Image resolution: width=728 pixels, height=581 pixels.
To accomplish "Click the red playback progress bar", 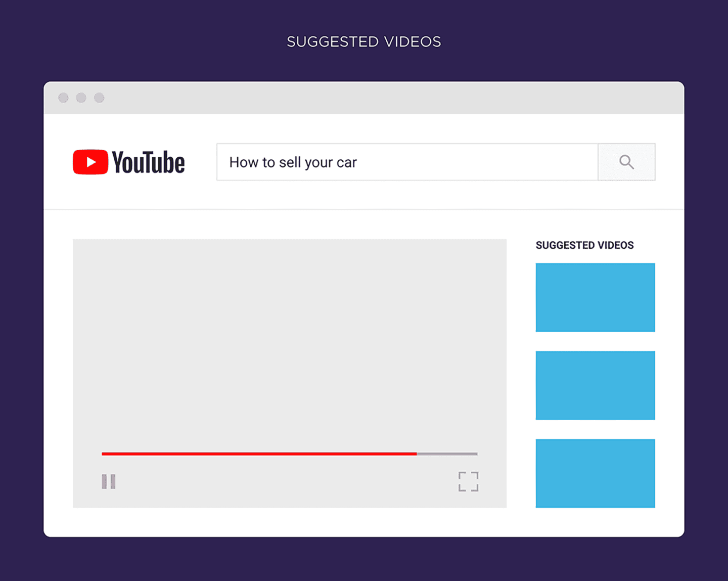I will pos(253,454).
